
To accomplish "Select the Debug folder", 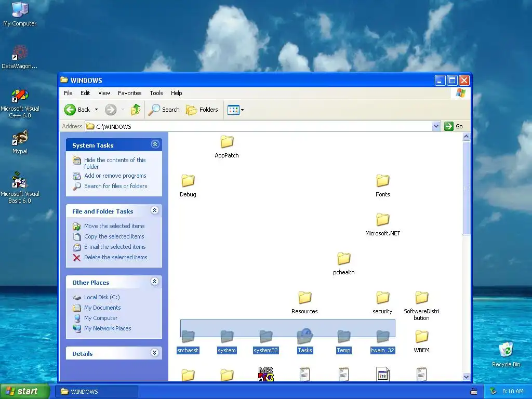I will click(188, 185).
